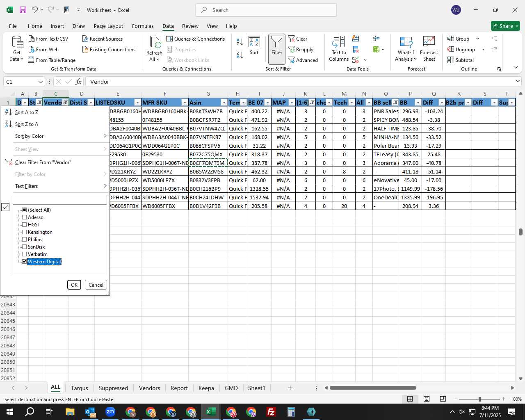This screenshot has height=420, width=525.
Task: Open the Formulas ribbon tab
Action: coord(143,26)
